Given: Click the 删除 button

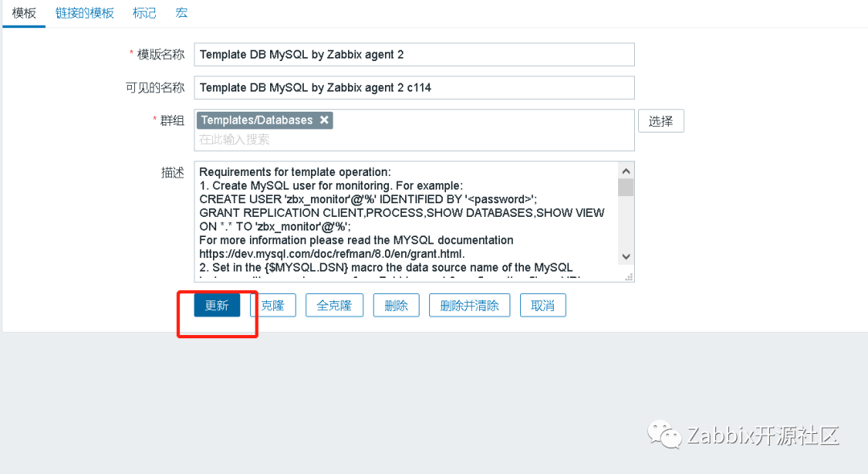Looking at the screenshot, I should 396,305.
